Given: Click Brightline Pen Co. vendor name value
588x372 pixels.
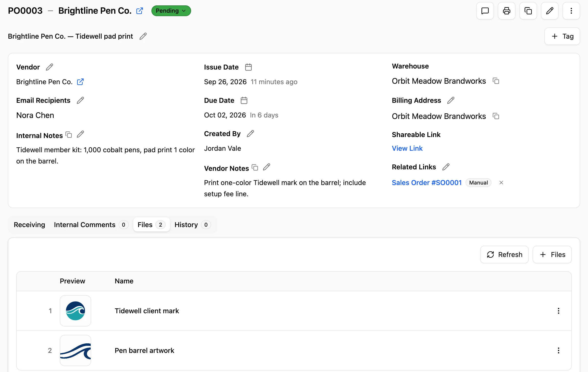Looking at the screenshot, I should tap(44, 82).
